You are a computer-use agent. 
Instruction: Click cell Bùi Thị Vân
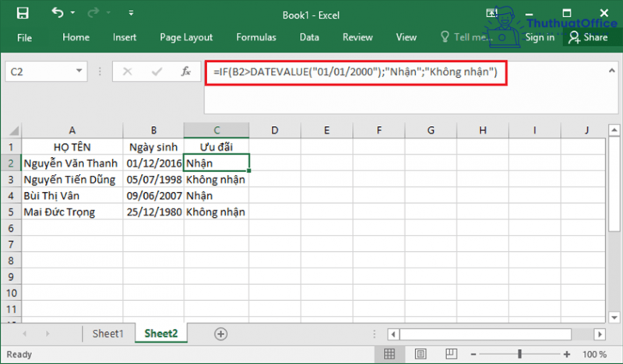point(72,196)
